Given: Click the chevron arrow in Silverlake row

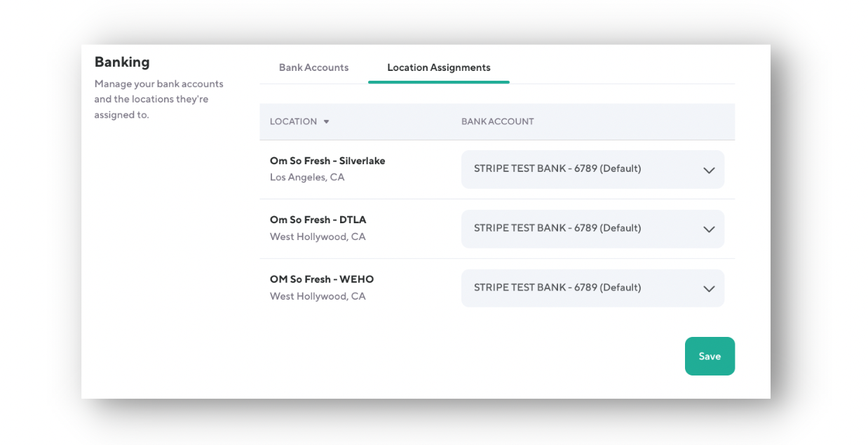Looking at the screenshot, I should [x=709, y=170].
